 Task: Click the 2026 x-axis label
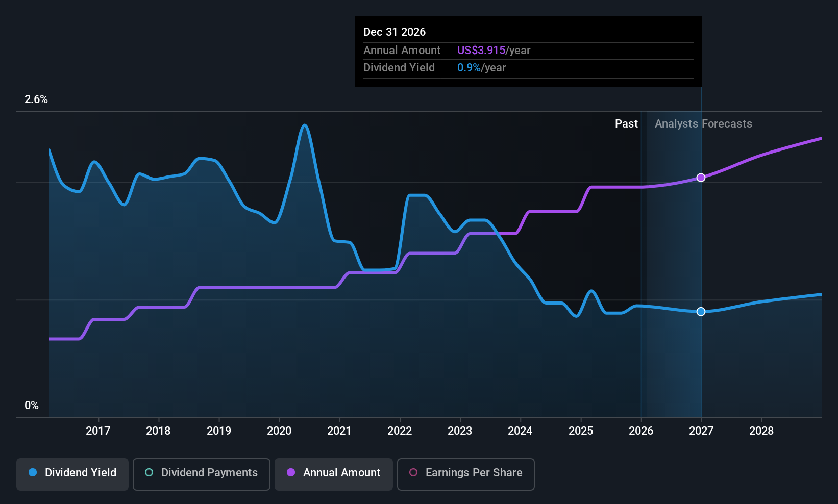(641, 431)
